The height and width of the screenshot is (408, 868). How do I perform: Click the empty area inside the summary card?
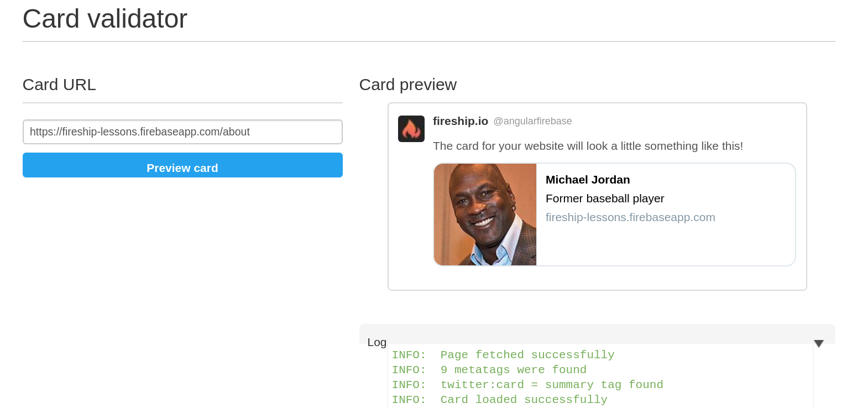coord(663,246)
